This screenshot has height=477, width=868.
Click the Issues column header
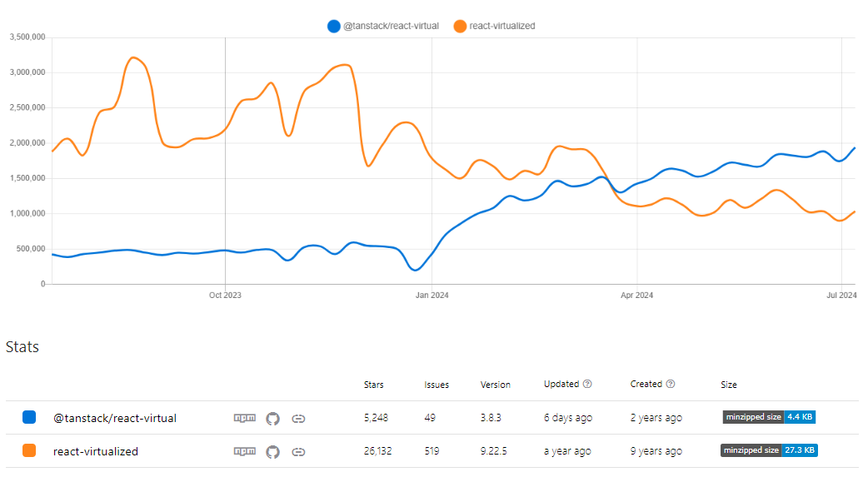pyautogui.click(x=436, y=385)
